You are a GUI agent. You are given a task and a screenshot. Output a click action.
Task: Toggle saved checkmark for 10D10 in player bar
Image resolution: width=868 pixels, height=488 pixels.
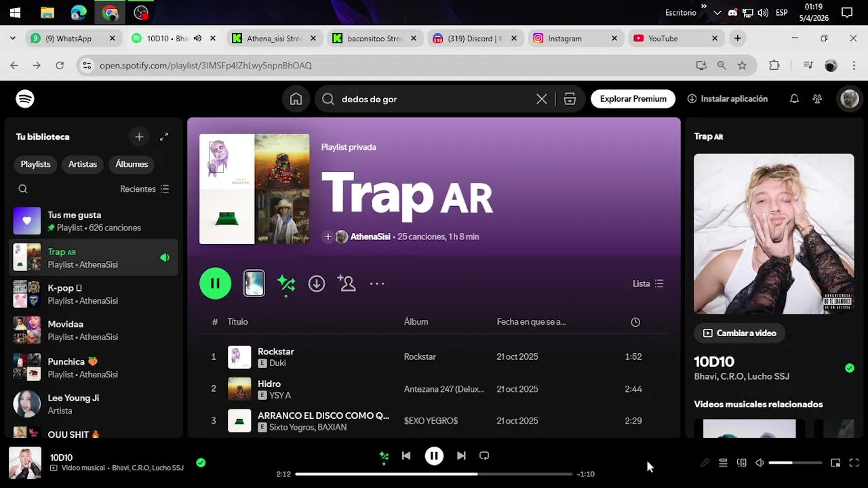click(x=201, y=462)
